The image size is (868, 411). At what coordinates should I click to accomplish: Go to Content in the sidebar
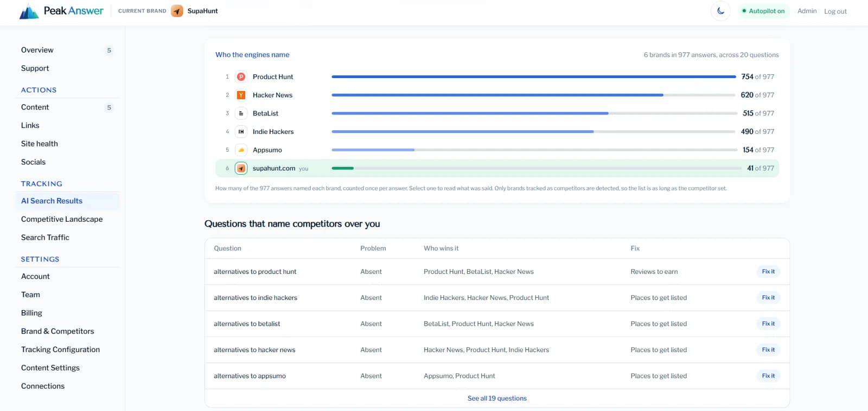click(35, 107)
